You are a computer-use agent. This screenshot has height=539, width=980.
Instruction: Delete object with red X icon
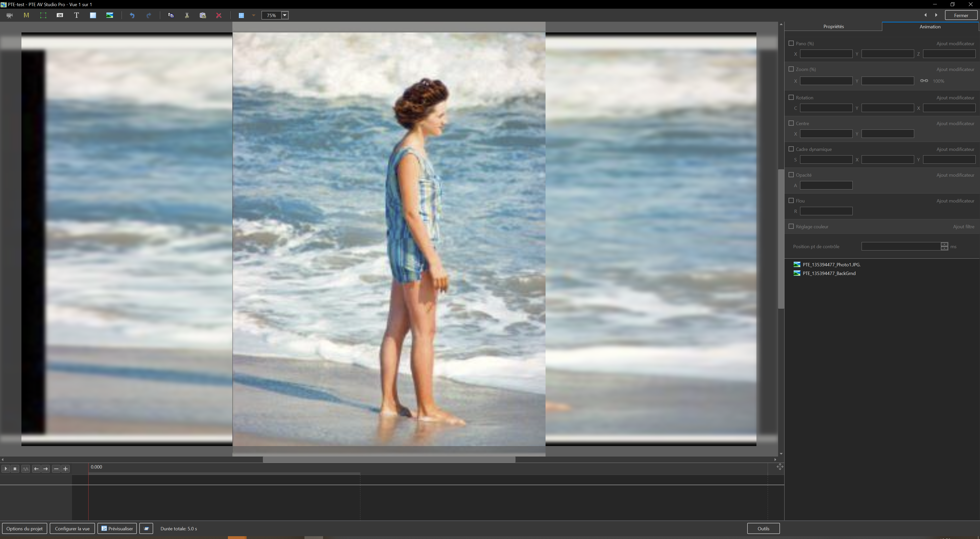click(219, 16)
